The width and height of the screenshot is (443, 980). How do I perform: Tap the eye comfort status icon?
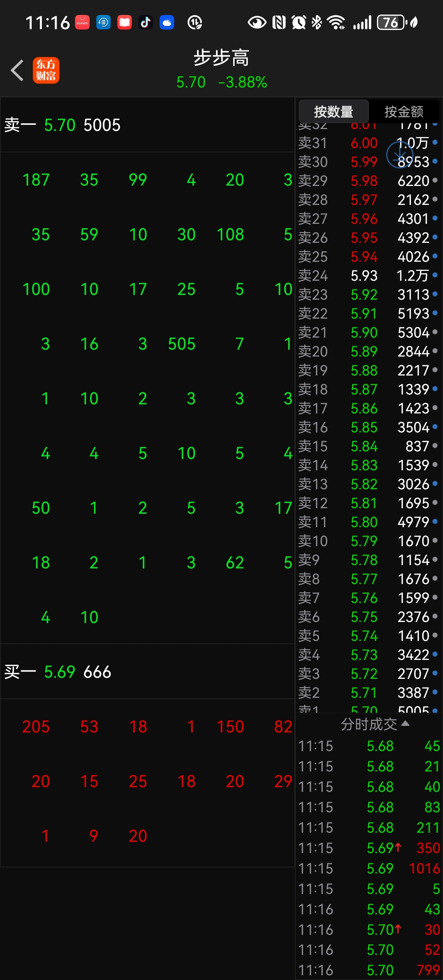tap(257, 23)
